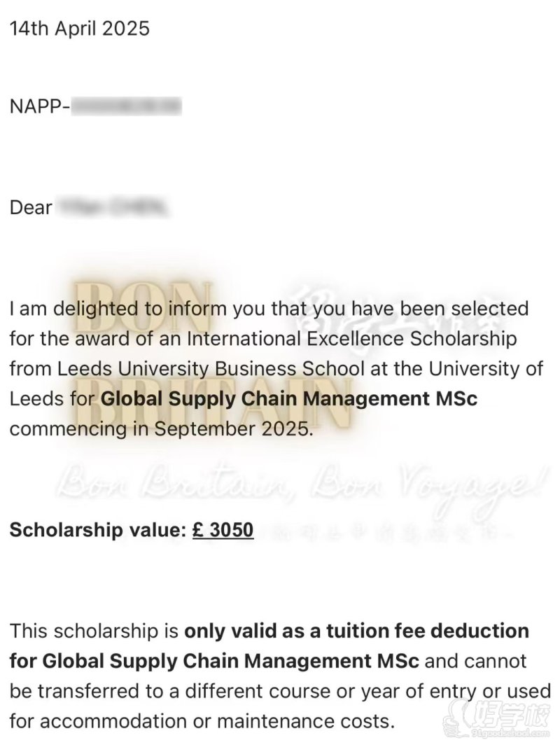560x747 pixels.
Task: Click the word "Dear" in the salutation
Action: (31, 208)
